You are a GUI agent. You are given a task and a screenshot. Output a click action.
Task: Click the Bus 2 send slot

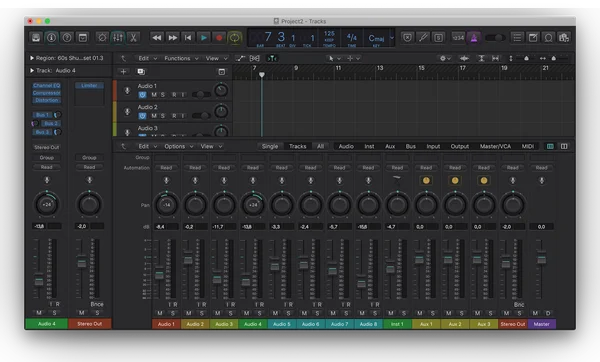pos(51,123)
